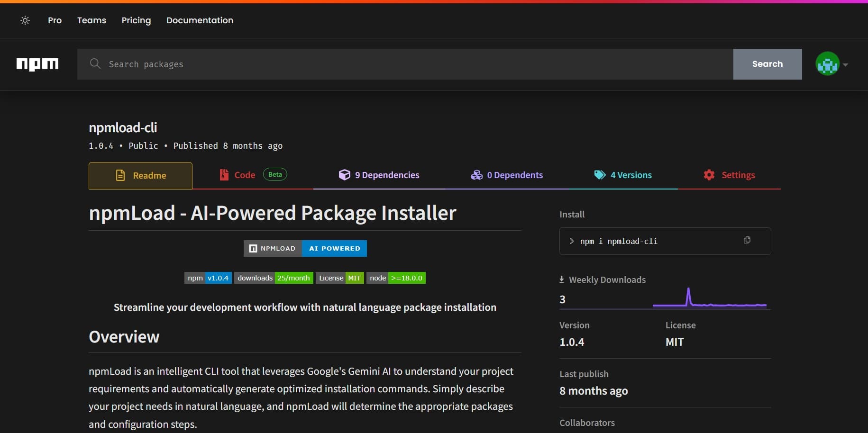View the 4 Versions tab
This screenshot has height=433, width=868.
pos(623,175)
